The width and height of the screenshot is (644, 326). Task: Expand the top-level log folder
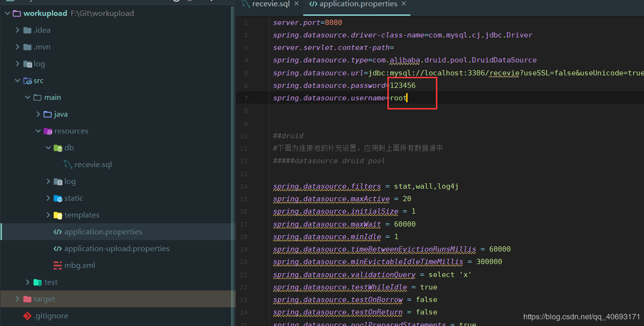click(x=17, y=64)
